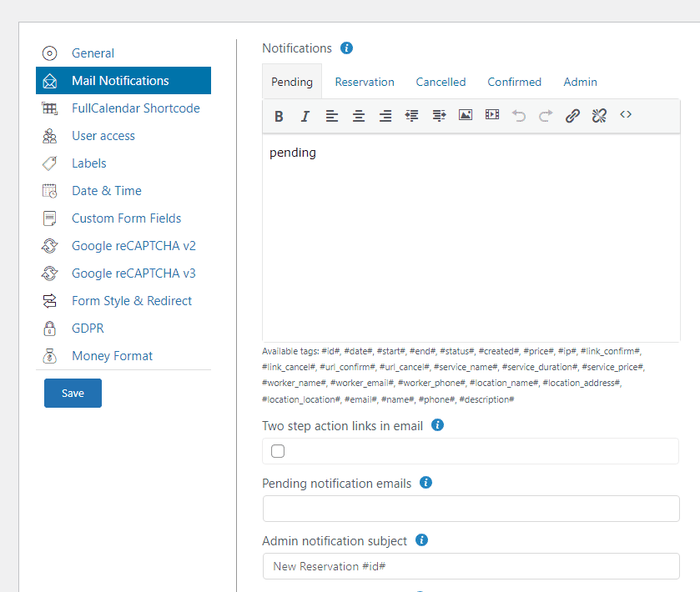Increase indent of the text
Screen dimensions: 700x592
(439, 116)
